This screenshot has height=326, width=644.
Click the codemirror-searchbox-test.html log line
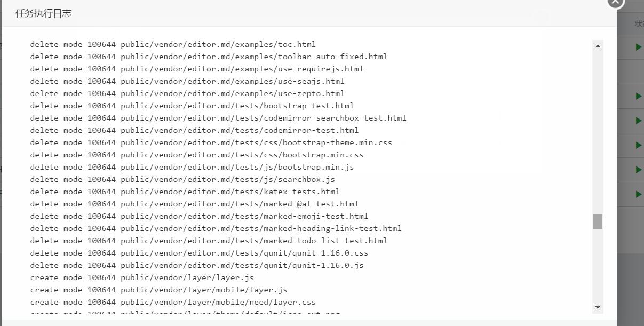pos(218,118)
